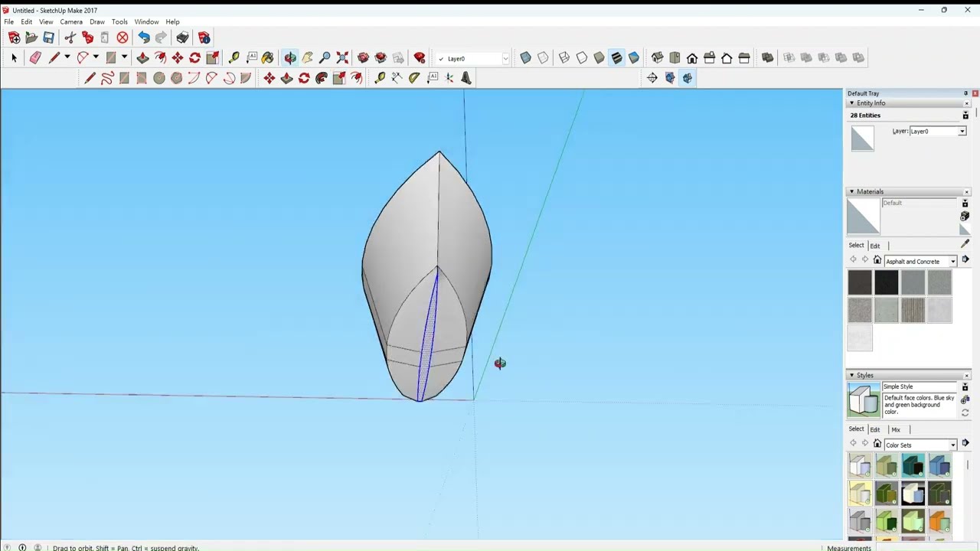The image size is (980, 551).
Task: Open the Color Sets styles dropdown
Action: (953, 445)
